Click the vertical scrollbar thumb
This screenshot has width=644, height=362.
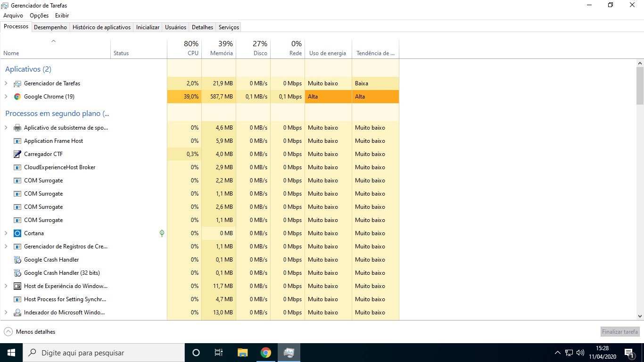pos(640,86)
